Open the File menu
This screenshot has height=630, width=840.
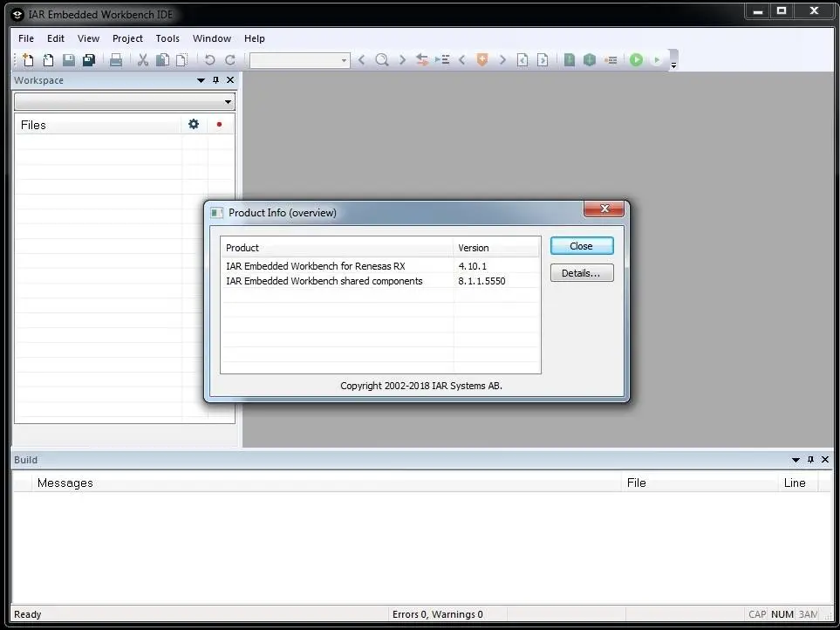(25, 38)
